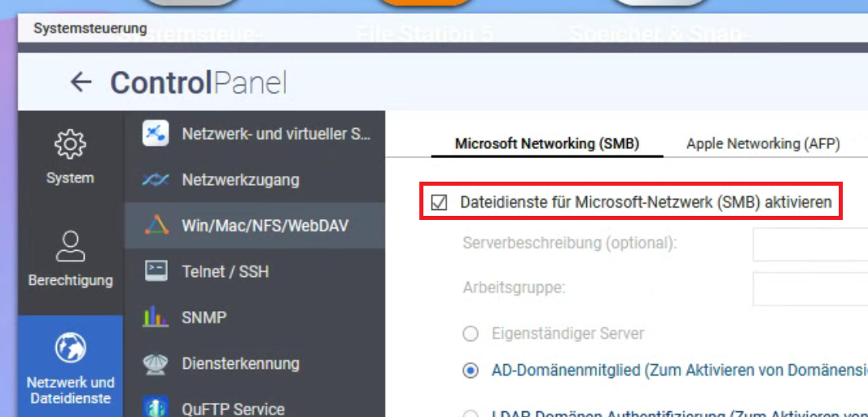The width and height of the screenshot is (868, 417).
Task: Click the Telnet / SSH terminal icon
Action: click(156, 271)
